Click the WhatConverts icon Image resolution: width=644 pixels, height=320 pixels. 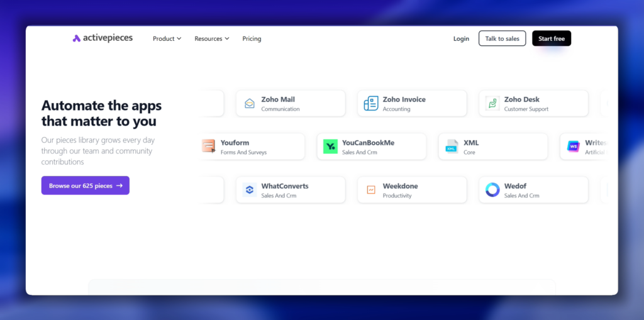pyautogui.click(x=249, y=190)
